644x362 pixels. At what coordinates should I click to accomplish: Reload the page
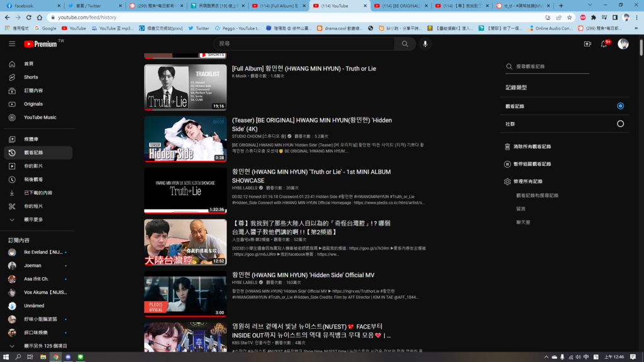point(29,18)
